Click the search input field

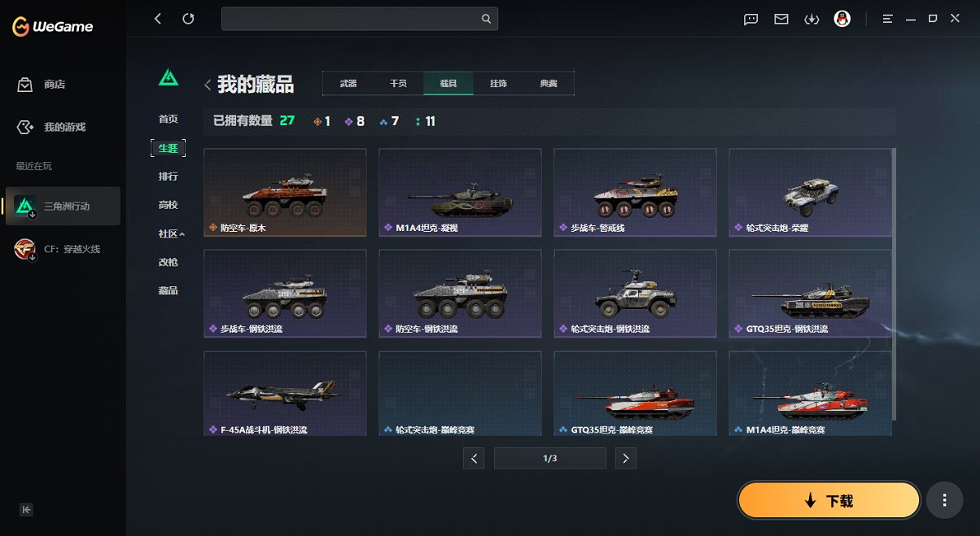[360, 18]
